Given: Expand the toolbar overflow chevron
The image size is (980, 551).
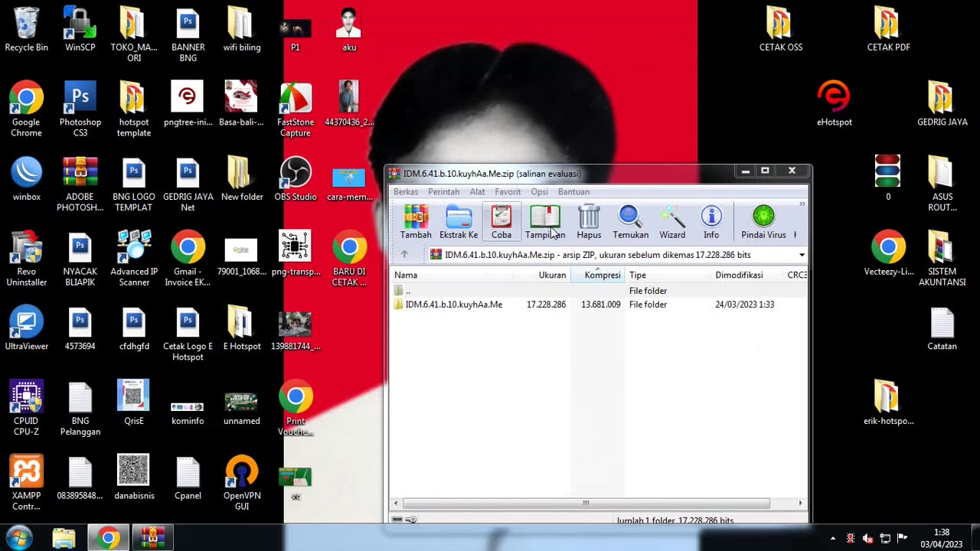Looking at the screenshot, I should 802,204.
